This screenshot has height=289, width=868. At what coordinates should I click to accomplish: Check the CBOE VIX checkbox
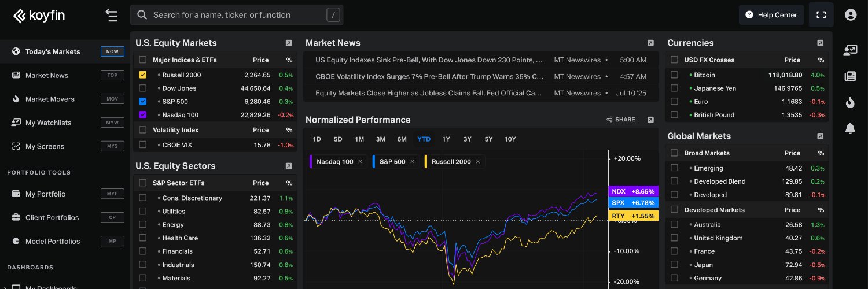tap(142, 145)
